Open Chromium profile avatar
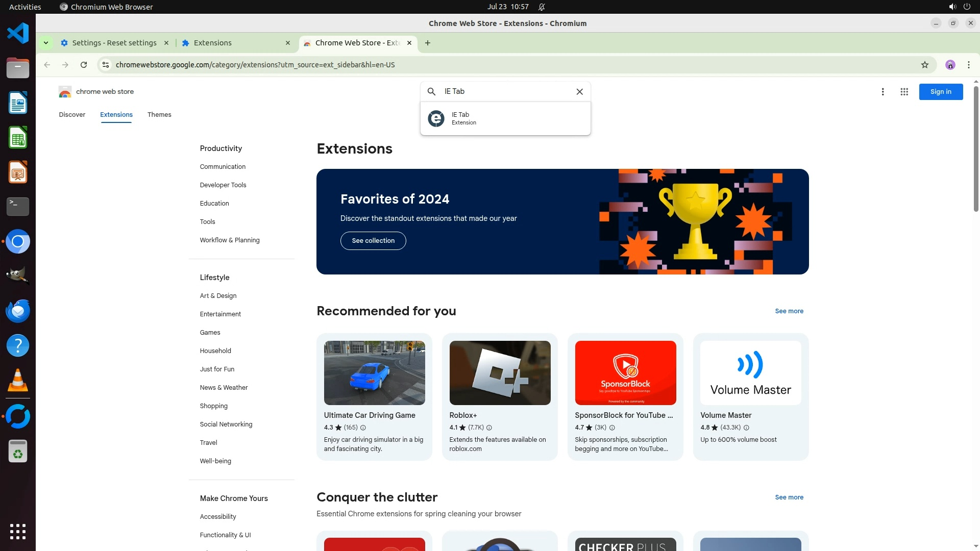This screenshot has width=980, height=551. pos(950,65)
